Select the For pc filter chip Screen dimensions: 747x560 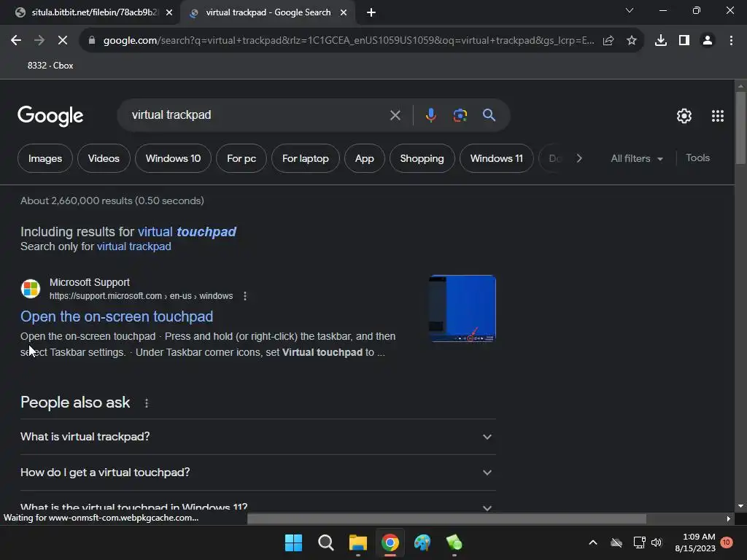click(x=241, y=158)
